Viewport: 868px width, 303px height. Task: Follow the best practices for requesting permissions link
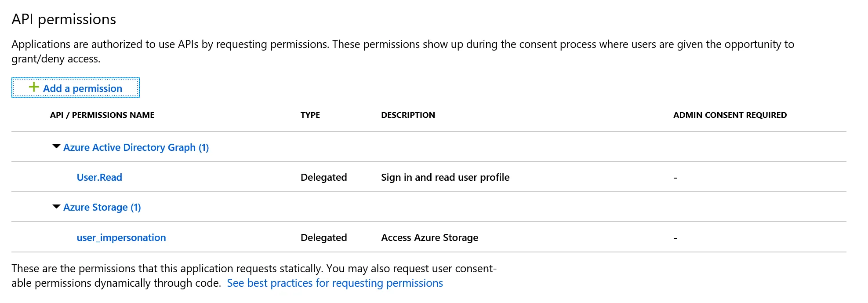[335, 283]
